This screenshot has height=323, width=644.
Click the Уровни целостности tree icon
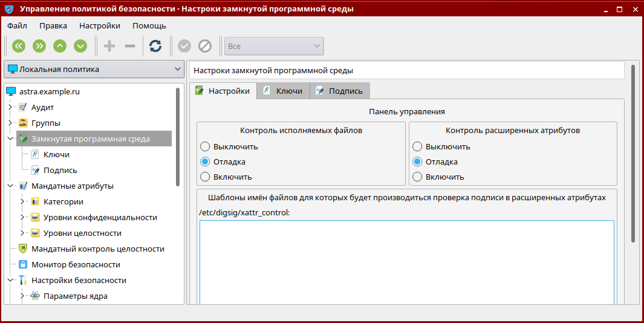click(35, 233)
